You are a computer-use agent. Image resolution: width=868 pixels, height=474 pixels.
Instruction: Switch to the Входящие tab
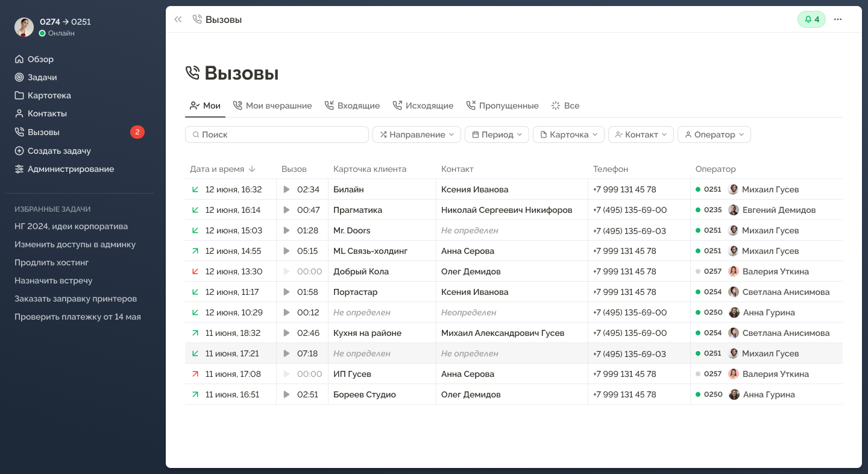pos(352,106)
